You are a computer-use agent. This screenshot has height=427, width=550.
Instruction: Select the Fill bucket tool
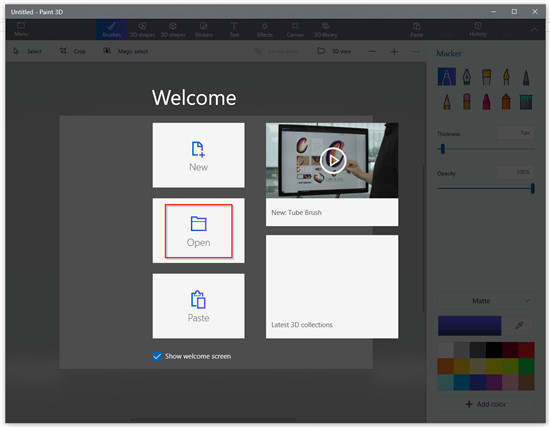(x=526, y=102)
